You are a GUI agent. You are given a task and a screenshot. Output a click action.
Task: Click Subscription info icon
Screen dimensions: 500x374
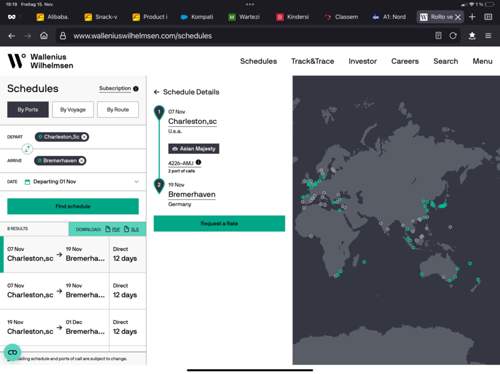tap(136, 89)
